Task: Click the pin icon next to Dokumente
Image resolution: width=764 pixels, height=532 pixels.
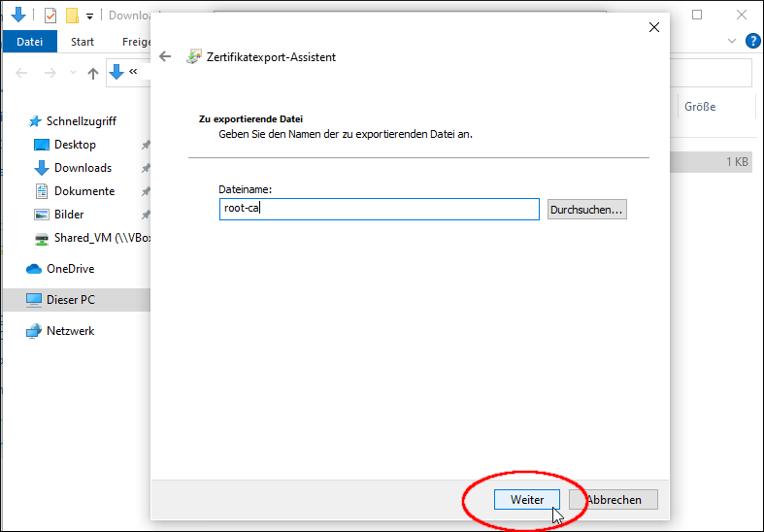Action: click(x=146, y=191)
